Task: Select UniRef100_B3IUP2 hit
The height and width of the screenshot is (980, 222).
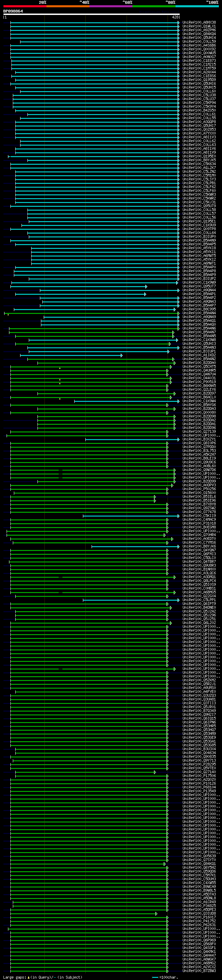Action: 199,278
